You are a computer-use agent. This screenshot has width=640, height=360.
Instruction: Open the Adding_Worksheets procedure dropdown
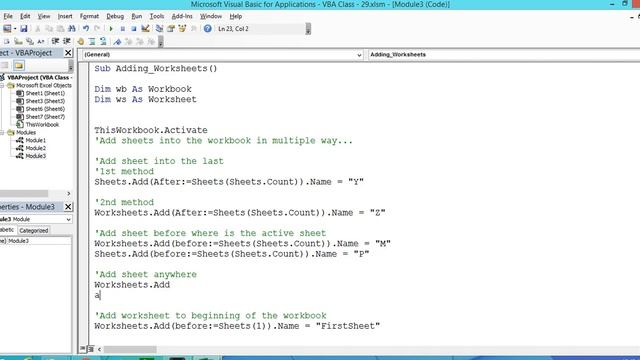(x=504, y=55)
